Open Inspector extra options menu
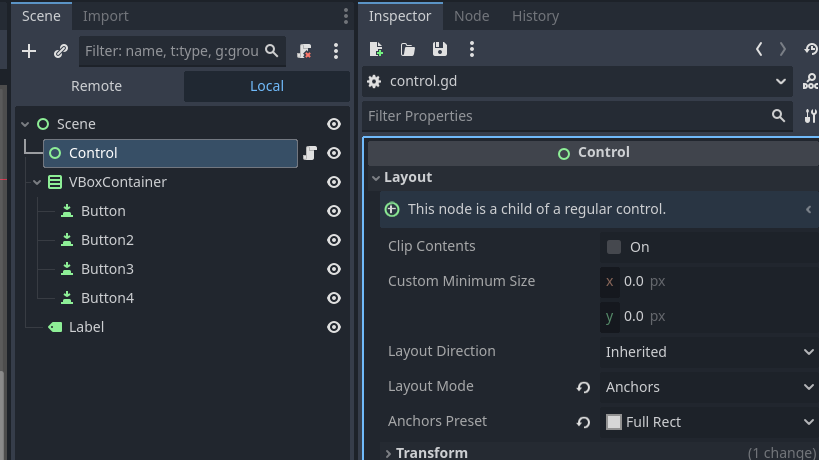Image resolution: width=819 pixels, height=460 pixels. click(x=472, y=49)
